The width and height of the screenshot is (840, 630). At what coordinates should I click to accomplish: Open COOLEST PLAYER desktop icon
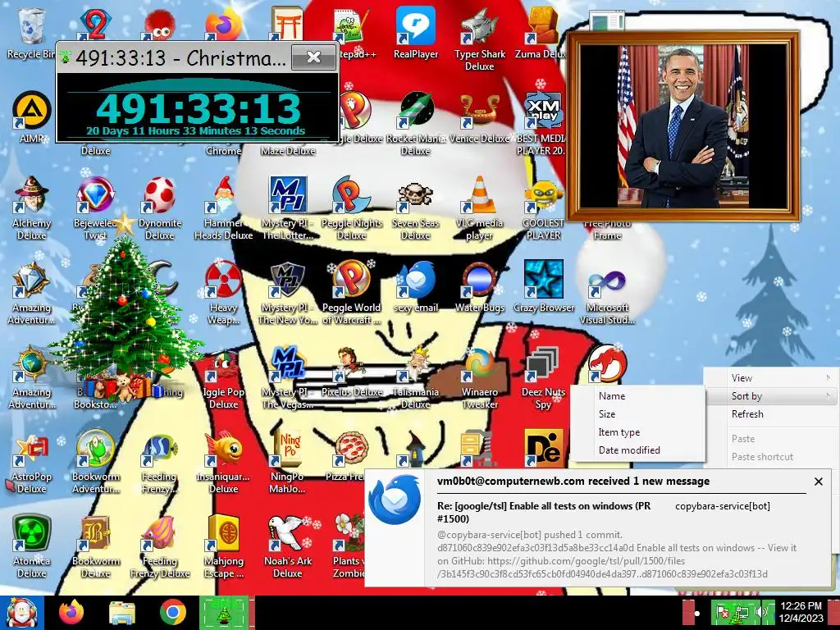click(543, 208)
